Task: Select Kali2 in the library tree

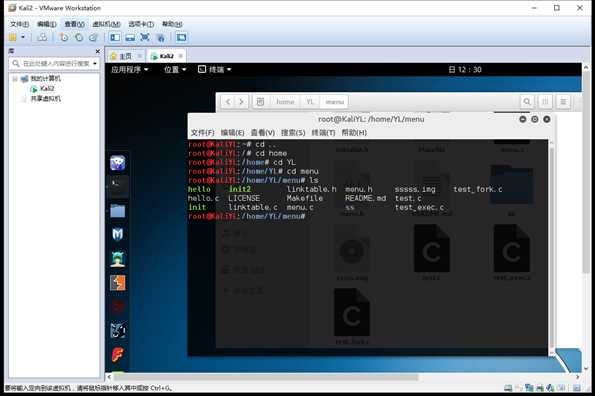Action: click(x=47, y=88)
